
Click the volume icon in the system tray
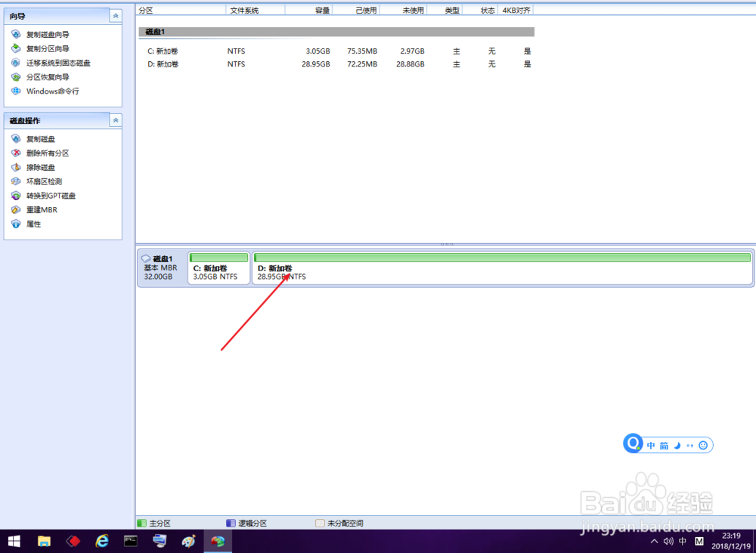668,542
